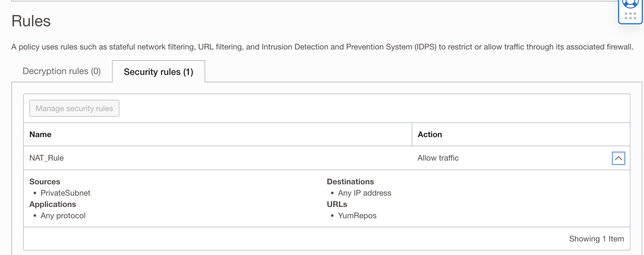Click the NAT_Rule rule name
Screen dimensions: 644x255
click(47, 158)
